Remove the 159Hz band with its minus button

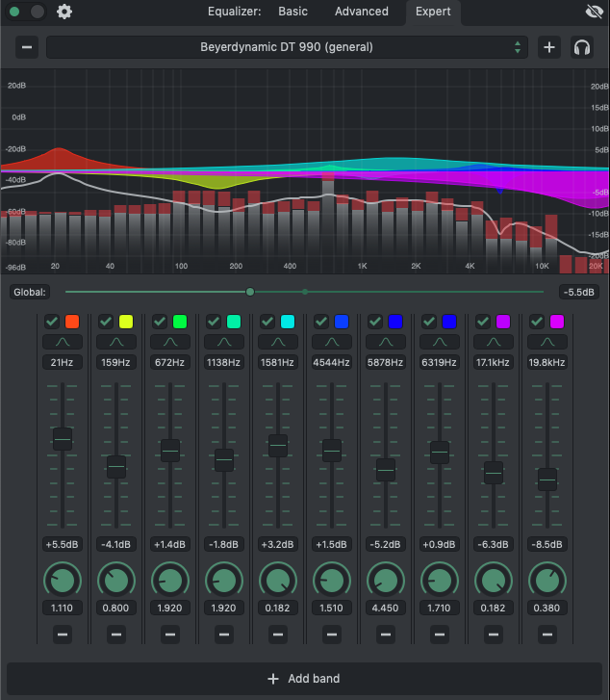pos(116,635)
